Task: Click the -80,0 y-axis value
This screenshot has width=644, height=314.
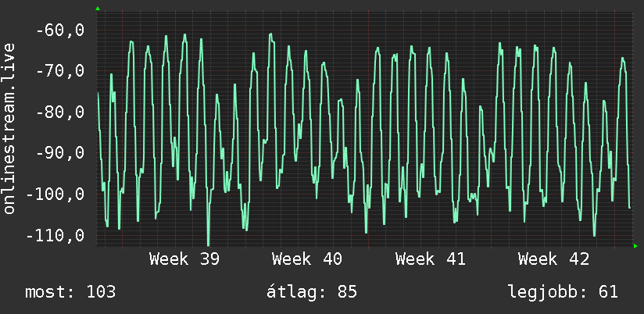Action: coord(60,112)
